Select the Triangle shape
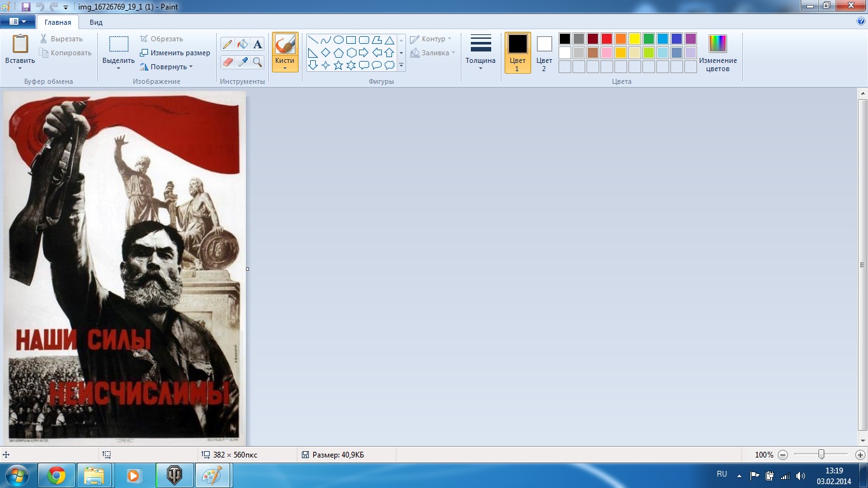The width and height of the screenshot is (868, 488). coord(390,40)
